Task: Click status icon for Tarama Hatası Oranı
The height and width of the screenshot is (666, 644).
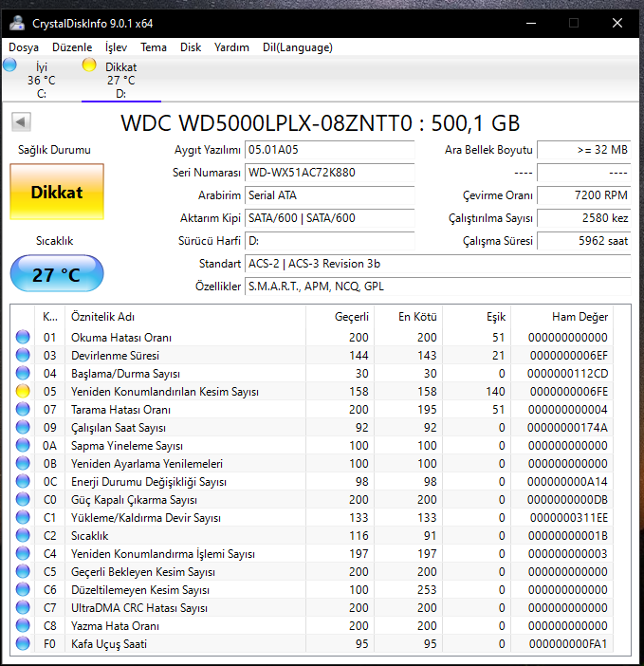Action: [x=23, y=409]
